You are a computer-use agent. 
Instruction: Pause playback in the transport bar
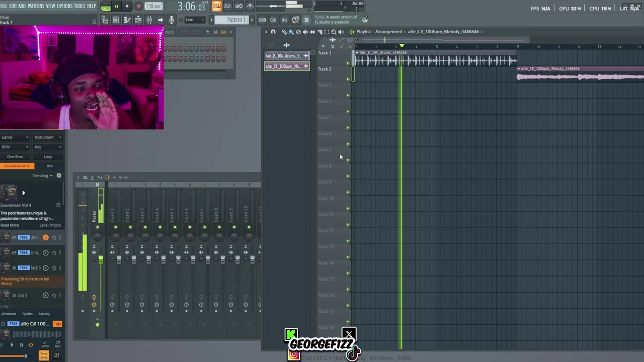click(x=116, y=7)
